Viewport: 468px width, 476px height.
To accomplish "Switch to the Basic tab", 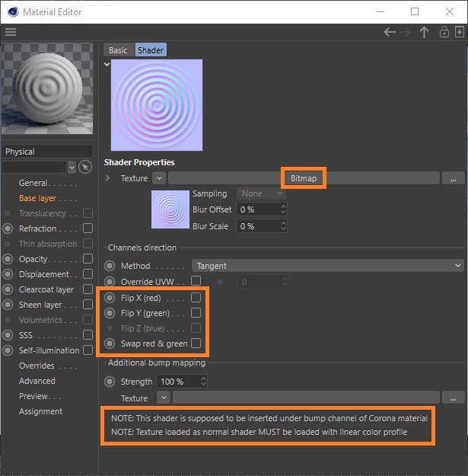I will coord(118,50).
